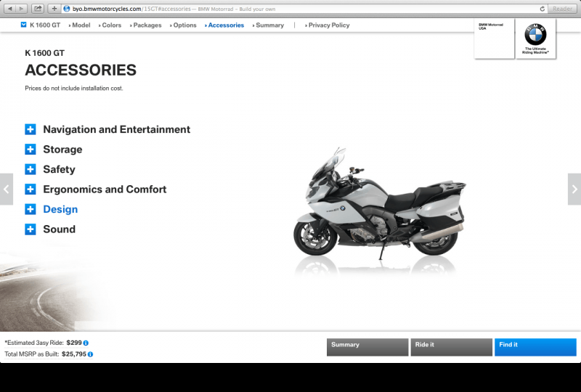Screen dimensions: 581x392
Task: Click the Ergonomics and Comfort heading
Action: click(x=105, y=189)
